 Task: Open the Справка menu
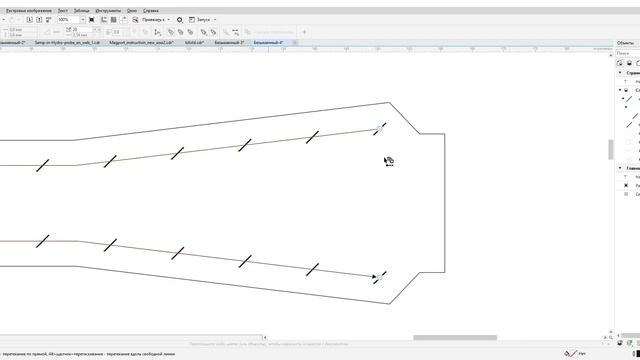coord(151,11)
